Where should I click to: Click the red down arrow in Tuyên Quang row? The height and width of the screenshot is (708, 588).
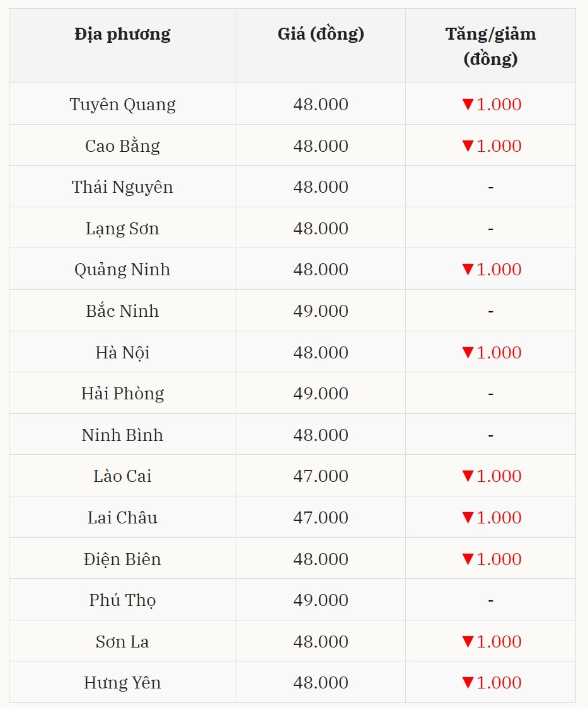(x=468, y=105)
